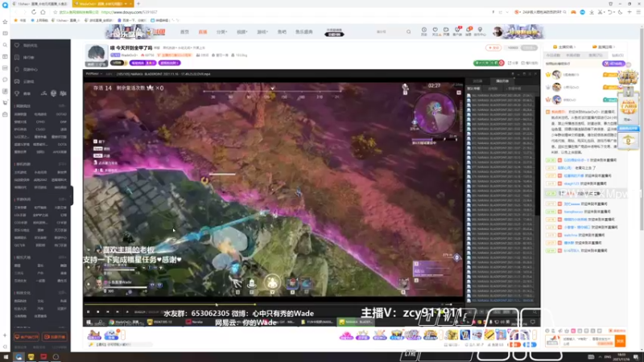Click the purple button in the chat panel
644x362 pixels.
[613, 64]
